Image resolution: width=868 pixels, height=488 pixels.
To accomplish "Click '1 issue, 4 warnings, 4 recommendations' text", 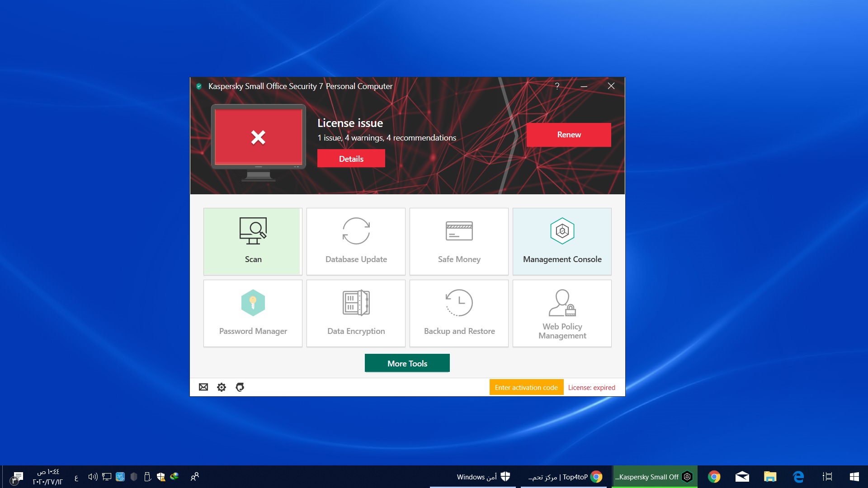I will 387,138.
